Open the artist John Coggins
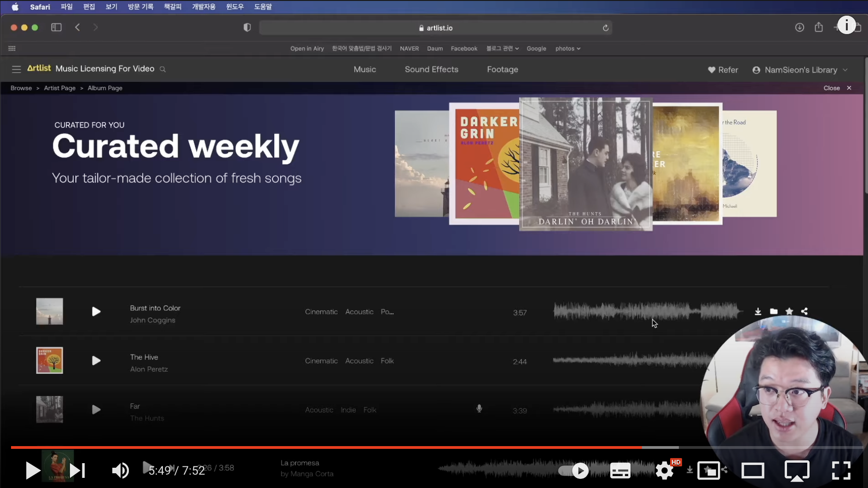Viewport: 868px width, 488px height. point(152,320)
